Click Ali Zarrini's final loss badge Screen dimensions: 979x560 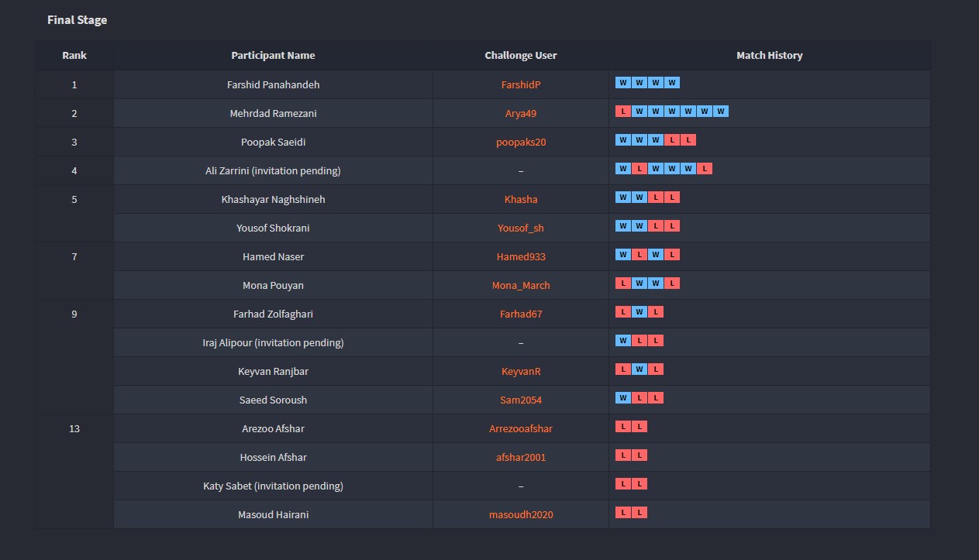(705, 169)
